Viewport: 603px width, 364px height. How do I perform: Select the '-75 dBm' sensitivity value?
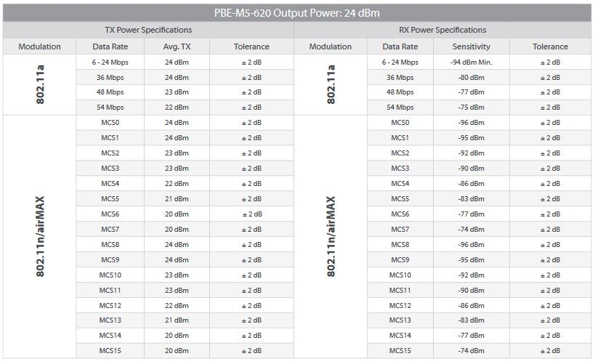click(471, 108)
